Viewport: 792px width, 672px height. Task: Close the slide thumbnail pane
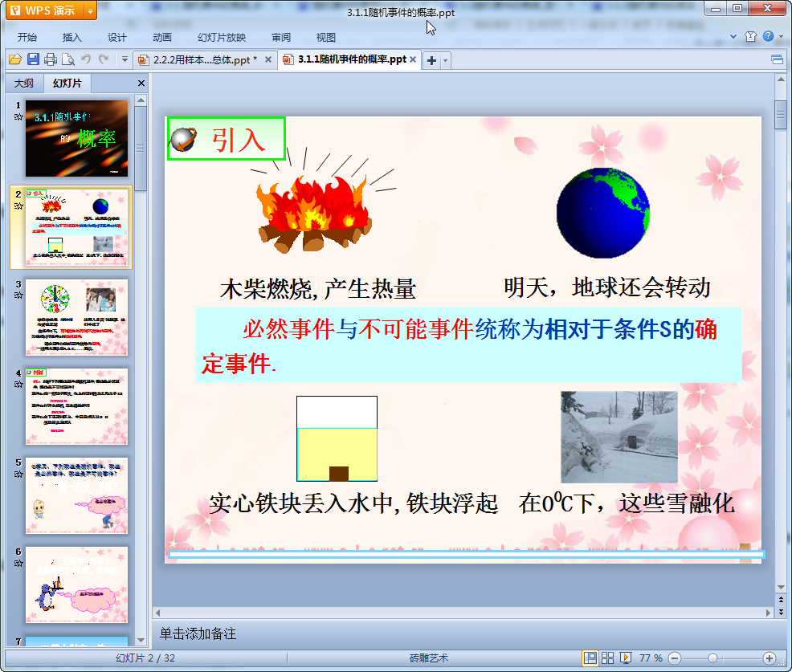tap(141, 83)
